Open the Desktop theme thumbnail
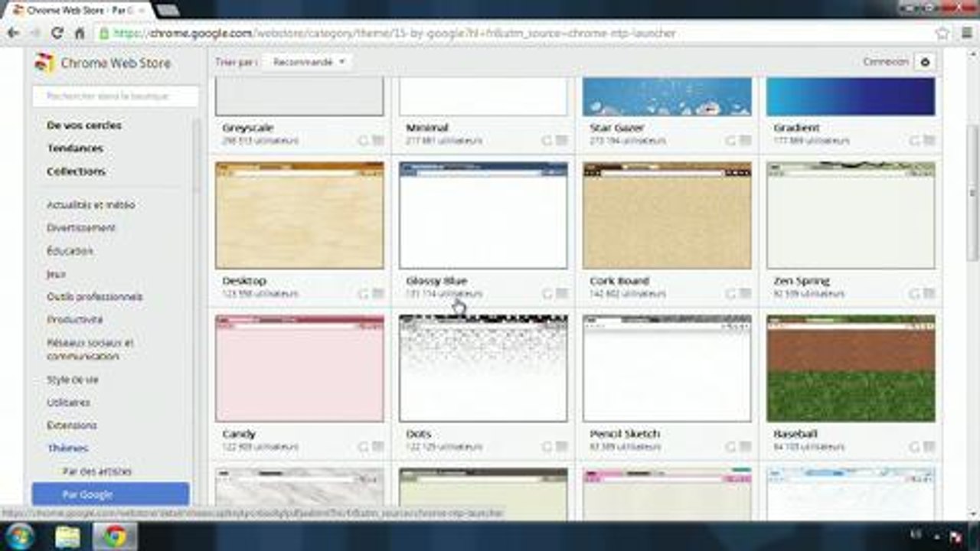The width and height of the screenshot is (980, 551). (299, 215)
